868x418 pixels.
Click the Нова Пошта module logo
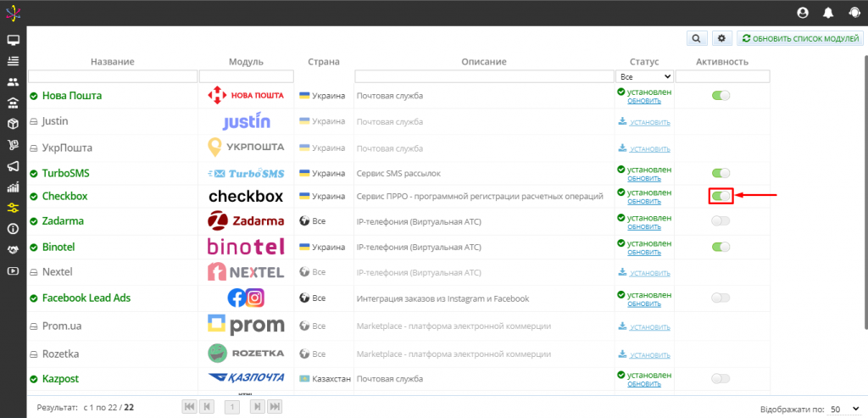tap(246, 96)
